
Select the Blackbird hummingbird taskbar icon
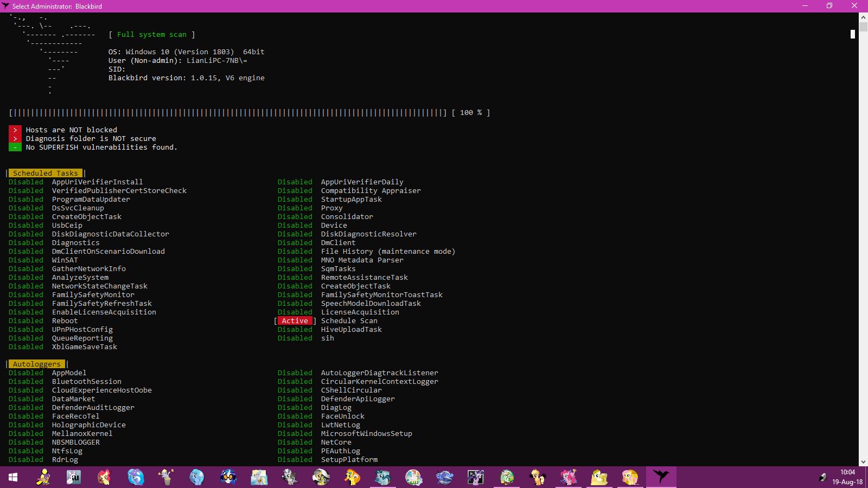(x=661, y=477)
